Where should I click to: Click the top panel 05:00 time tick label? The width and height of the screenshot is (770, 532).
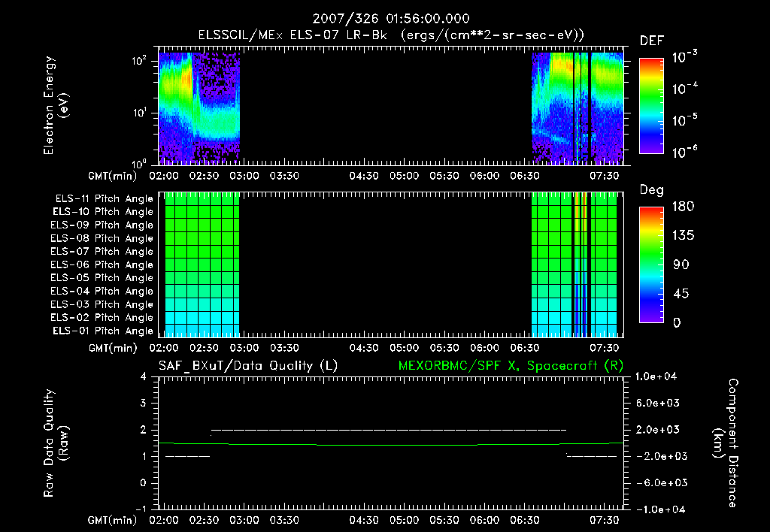tap(404, 176)
